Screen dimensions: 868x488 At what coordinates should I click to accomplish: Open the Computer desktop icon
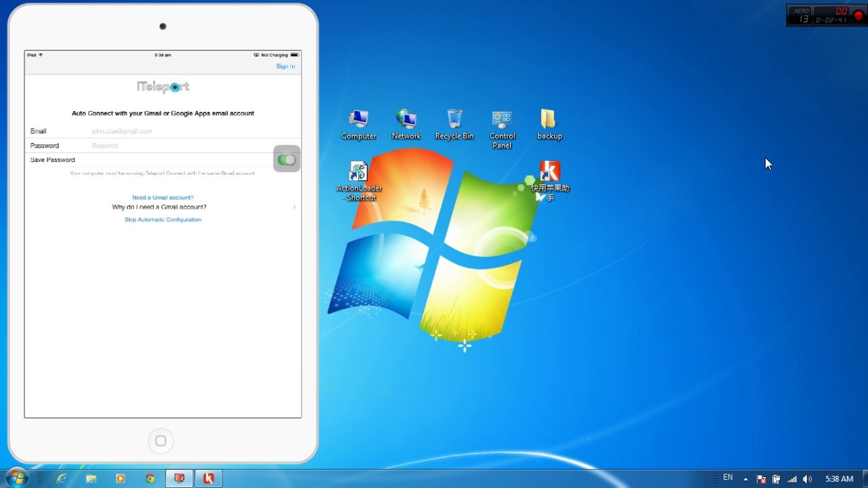(359, 125)
